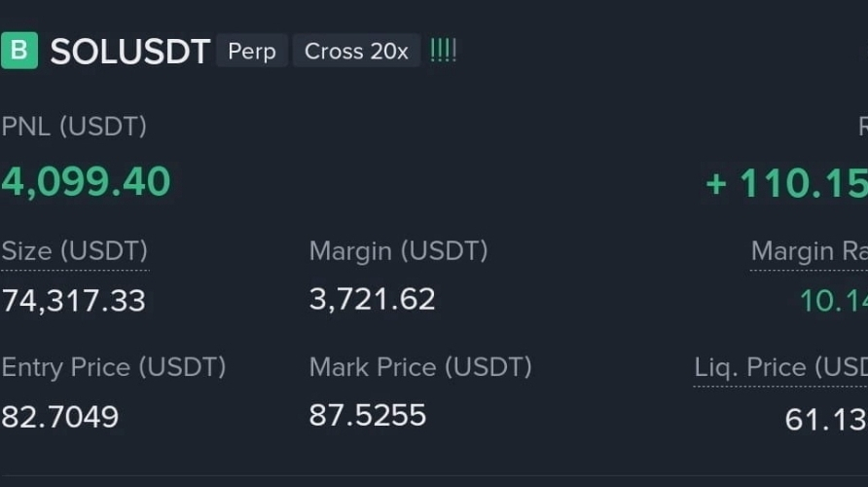Tap the underlined Margin Ratio label

[809, 252]
